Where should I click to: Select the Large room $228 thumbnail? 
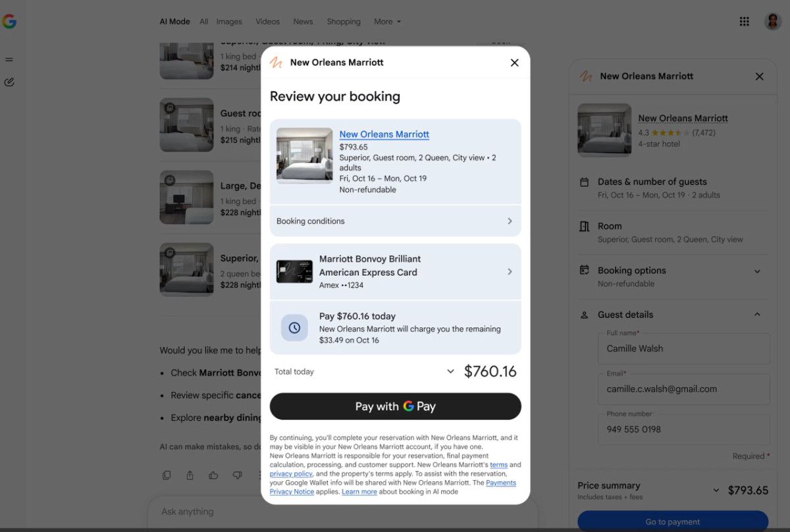point(186,198)
